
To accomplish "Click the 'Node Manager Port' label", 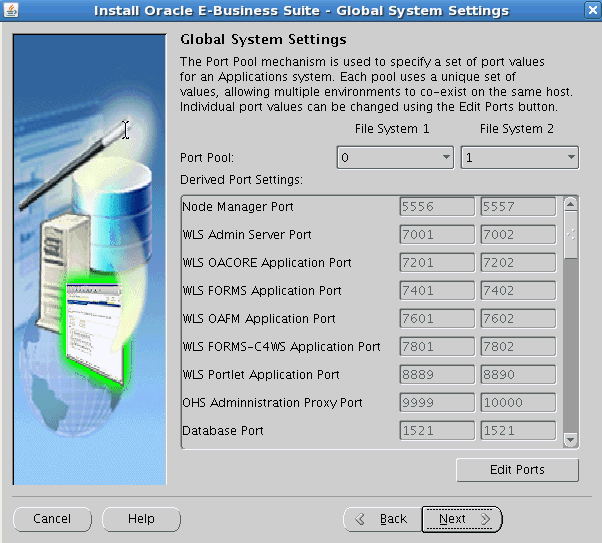I will coord(238,207).
